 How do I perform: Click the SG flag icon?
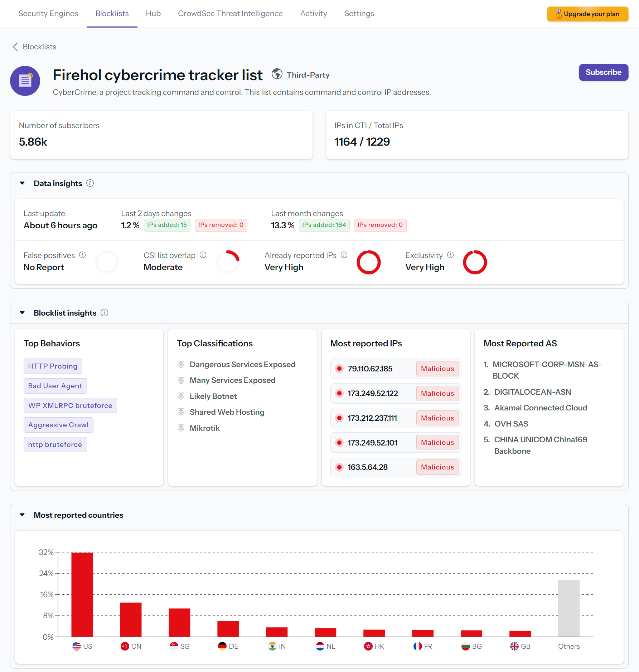174,646
